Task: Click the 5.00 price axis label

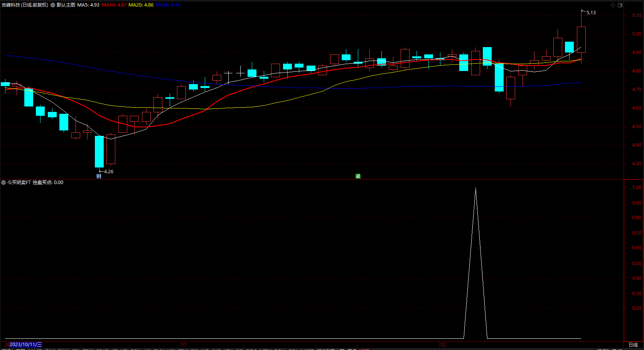Action: [x=637, y=34]
